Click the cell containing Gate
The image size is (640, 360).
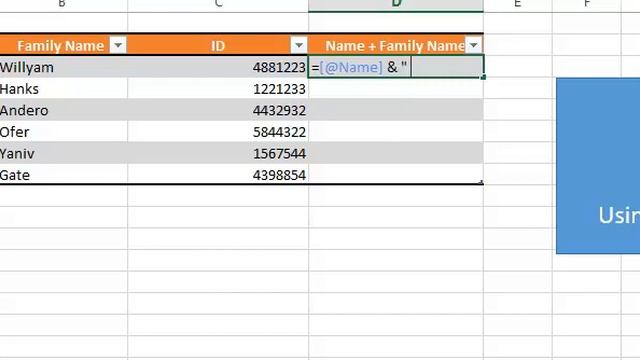pos(63,175)
